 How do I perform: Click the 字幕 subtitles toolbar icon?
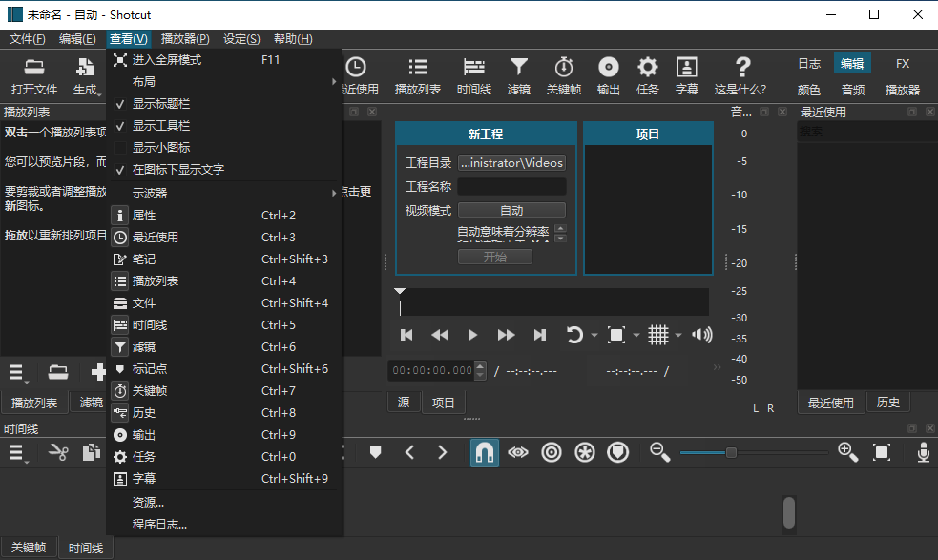(x=687, y=76)
